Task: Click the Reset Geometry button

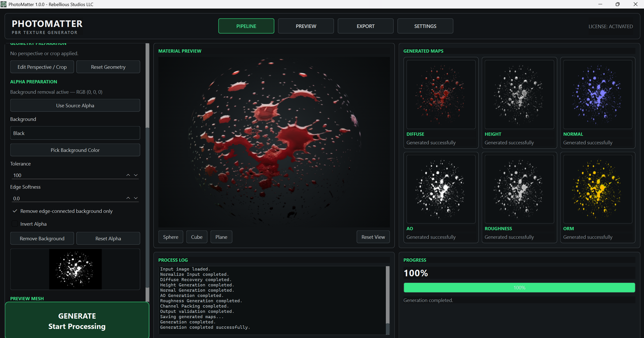Action: (x=108, y=67)
